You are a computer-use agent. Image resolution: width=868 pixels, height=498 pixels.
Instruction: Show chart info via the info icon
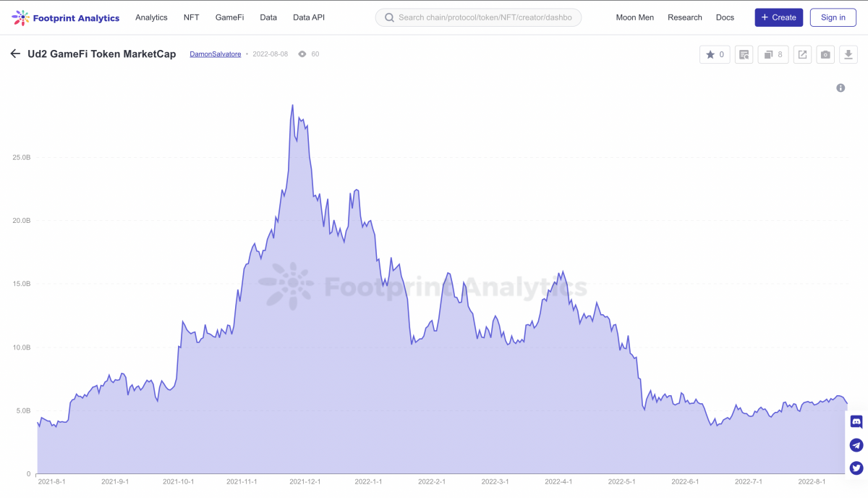click(841, 88)
